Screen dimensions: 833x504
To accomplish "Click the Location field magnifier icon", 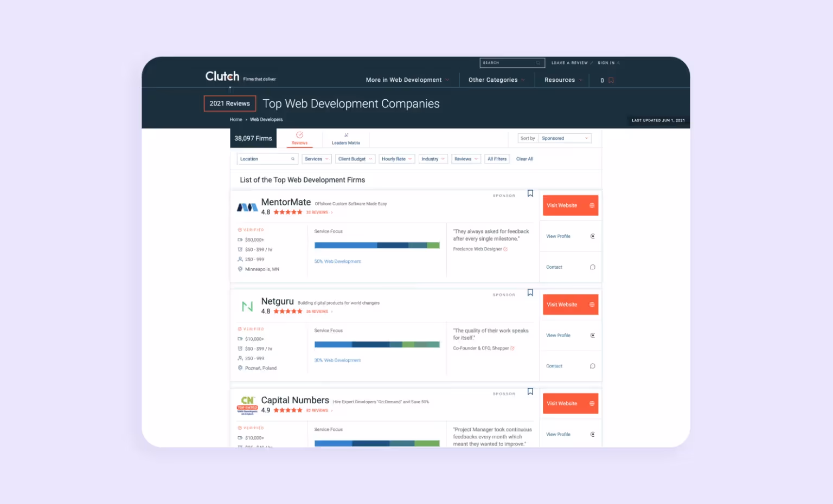I will click(x=293, y=159).
